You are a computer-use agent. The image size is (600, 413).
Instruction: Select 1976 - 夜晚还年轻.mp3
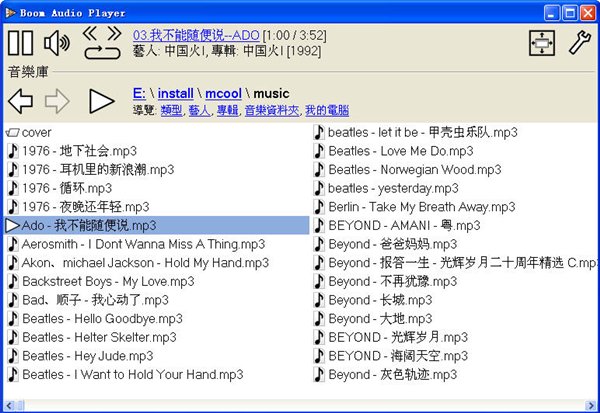[x=78, y=207]
